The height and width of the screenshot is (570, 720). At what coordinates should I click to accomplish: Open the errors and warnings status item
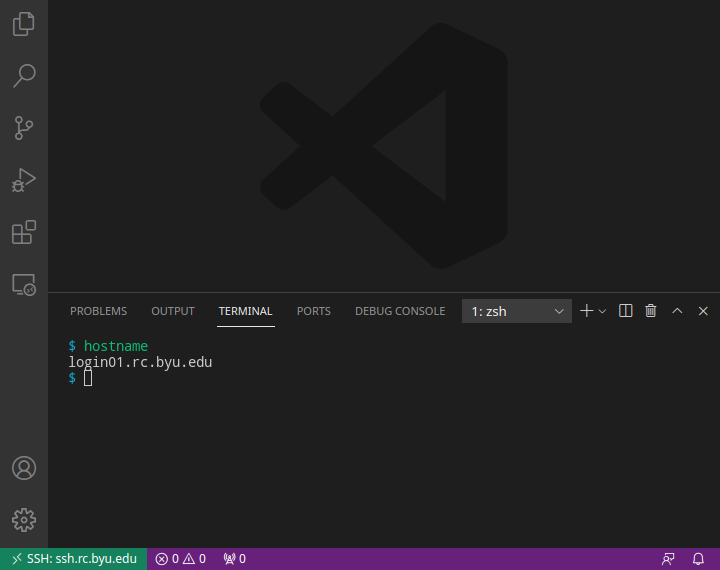[180, 559]
